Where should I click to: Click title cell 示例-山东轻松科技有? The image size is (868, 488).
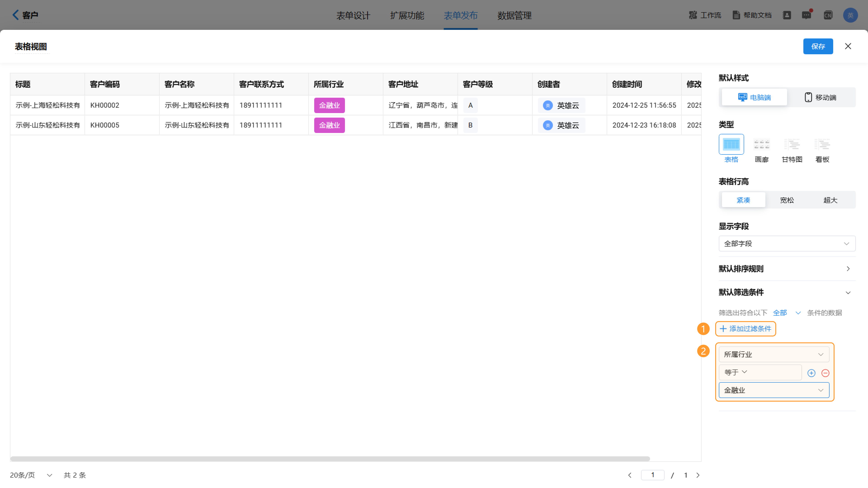[47, 125]
